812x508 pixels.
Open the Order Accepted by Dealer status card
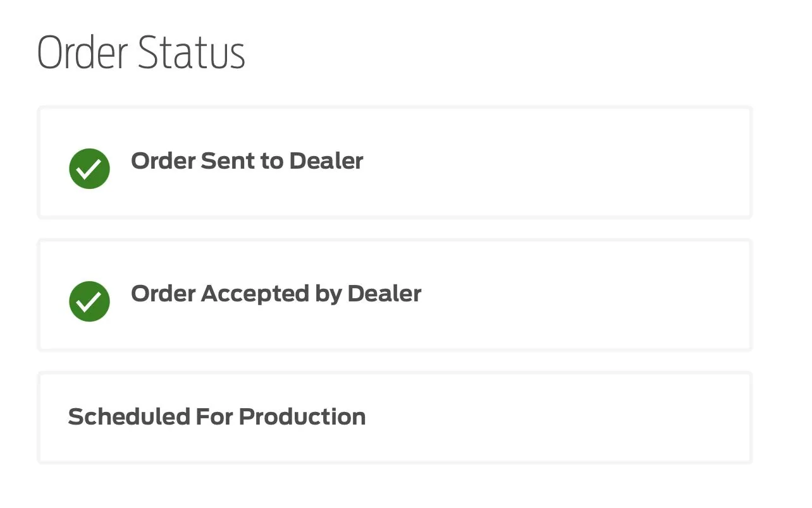395,295
